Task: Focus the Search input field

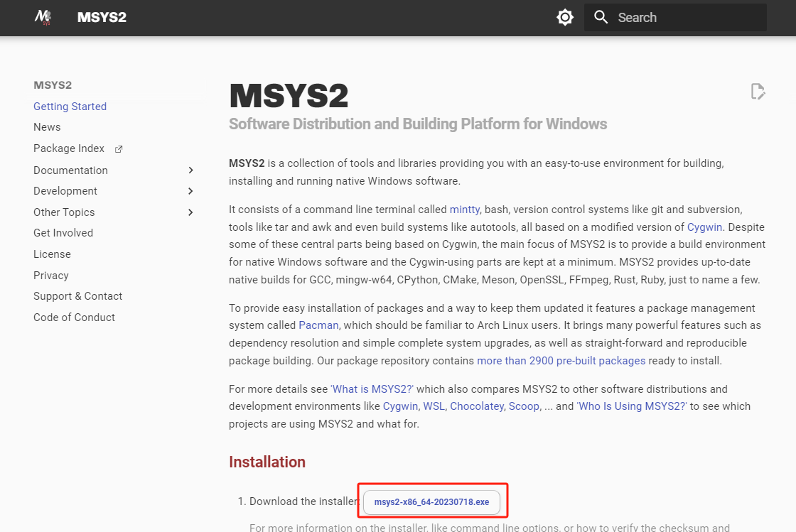Action: click(x=675, y=17)
